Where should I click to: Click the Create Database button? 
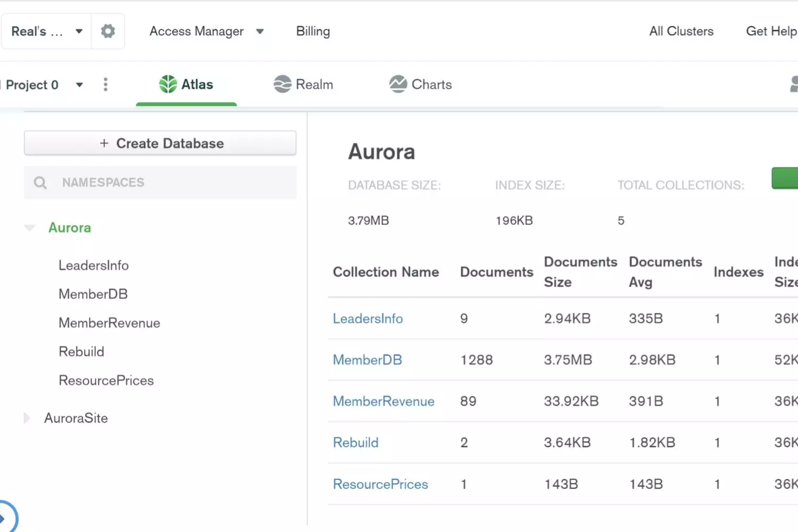click(160, 143)
